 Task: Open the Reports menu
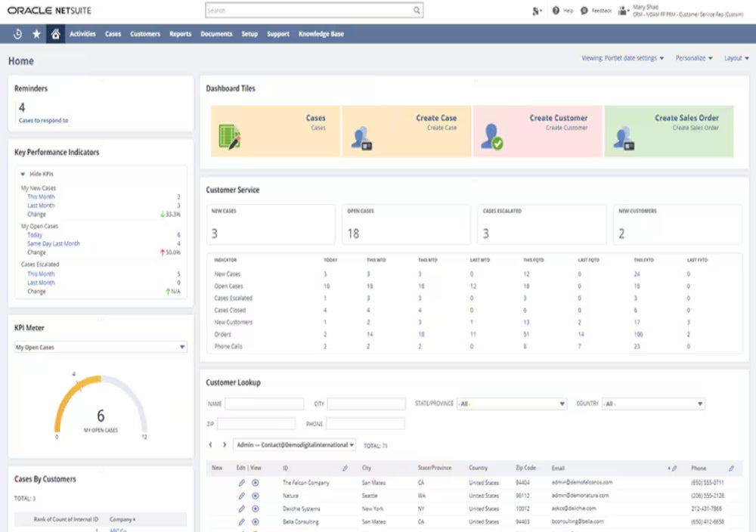click(181, 34)
